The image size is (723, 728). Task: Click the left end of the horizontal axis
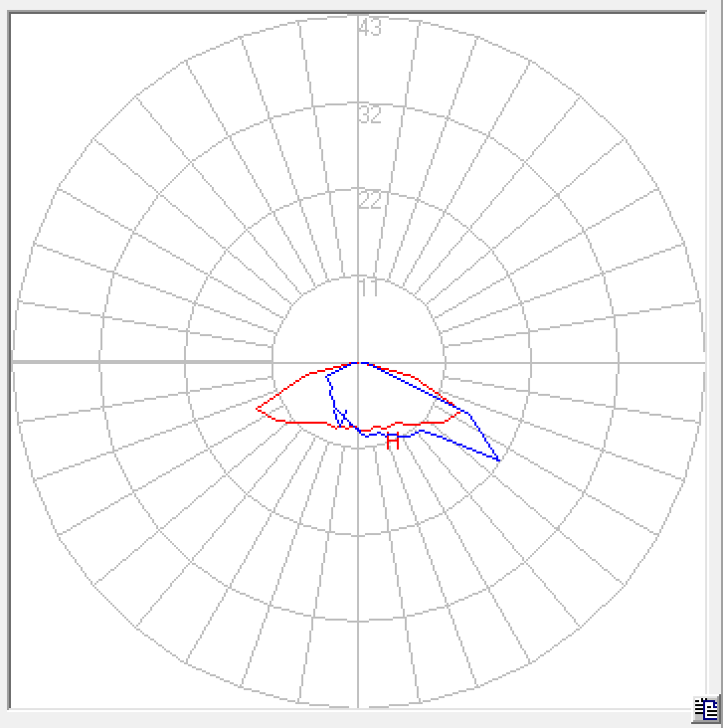(x=14, y=363)
